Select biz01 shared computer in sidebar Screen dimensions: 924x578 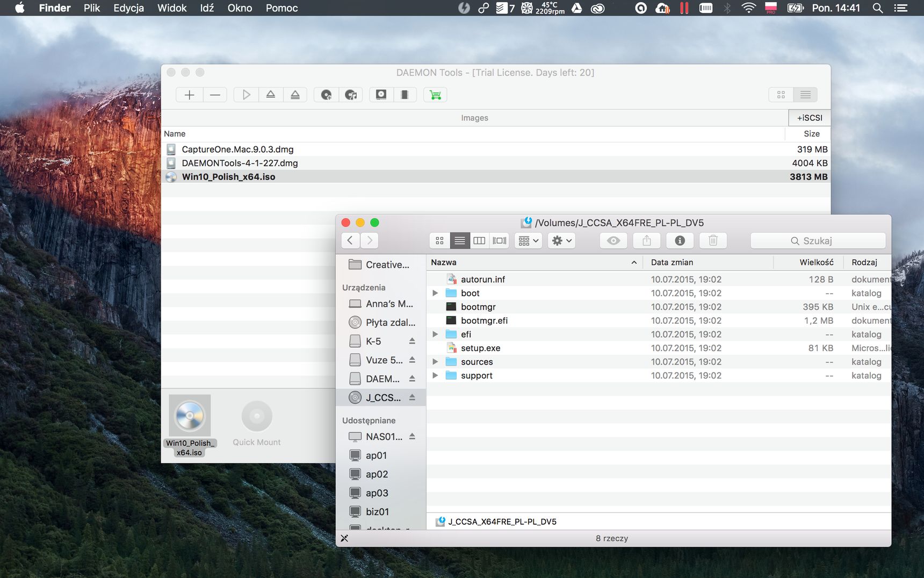click(x=380, y=512)
